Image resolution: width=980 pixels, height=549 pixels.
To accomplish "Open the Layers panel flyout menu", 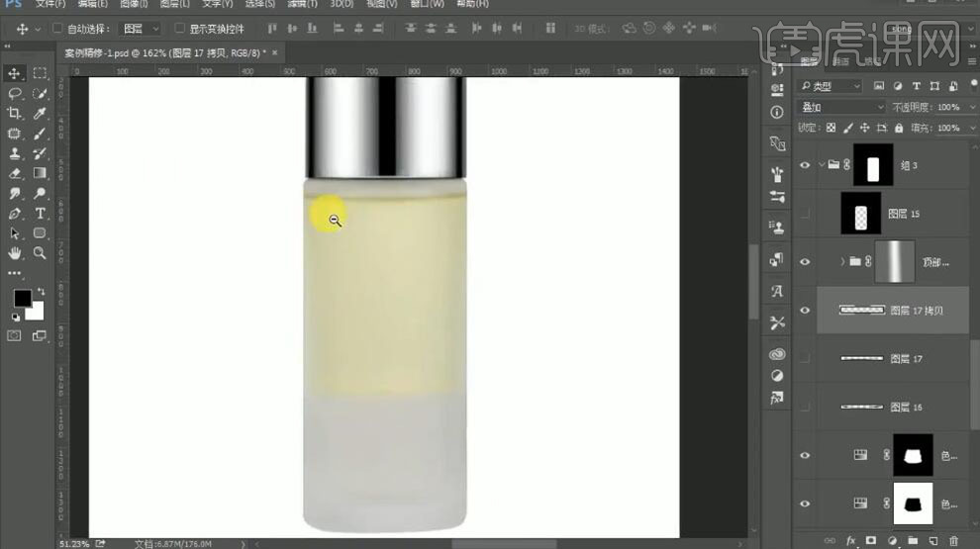I will 972,62.
